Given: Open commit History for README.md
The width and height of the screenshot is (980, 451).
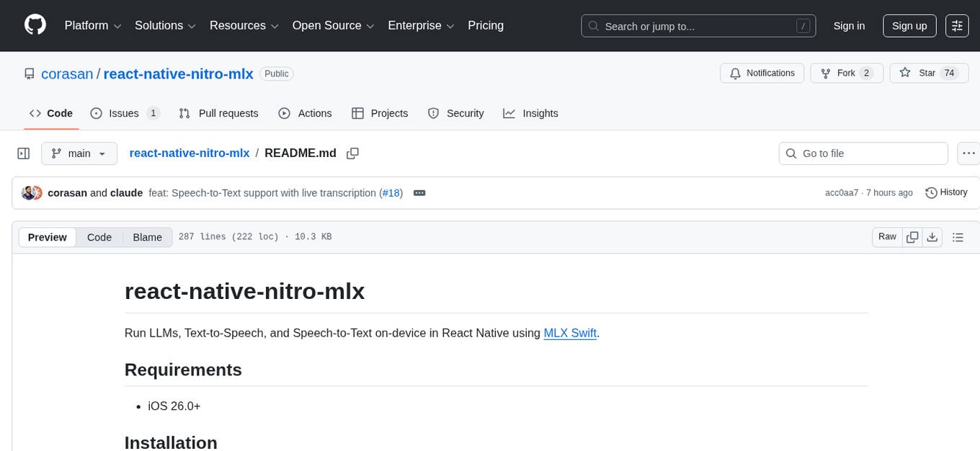Looking at the screenshot, I should (x=946, y=192).
